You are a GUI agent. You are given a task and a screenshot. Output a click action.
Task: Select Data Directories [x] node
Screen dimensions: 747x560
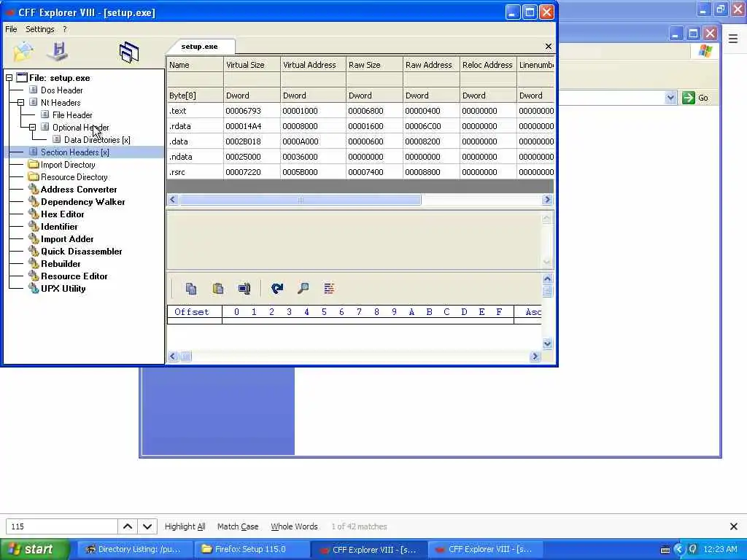point(97,140)
